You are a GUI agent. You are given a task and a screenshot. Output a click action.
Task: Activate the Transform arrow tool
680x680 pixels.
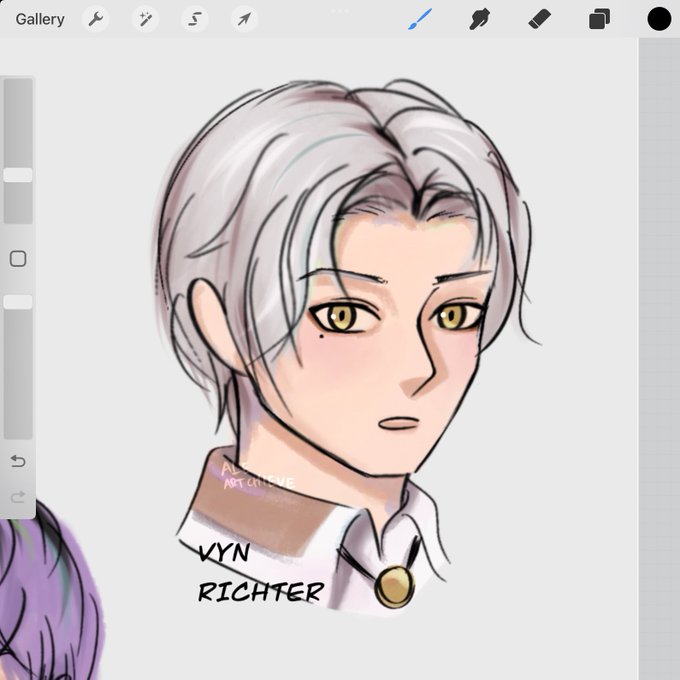244,19
